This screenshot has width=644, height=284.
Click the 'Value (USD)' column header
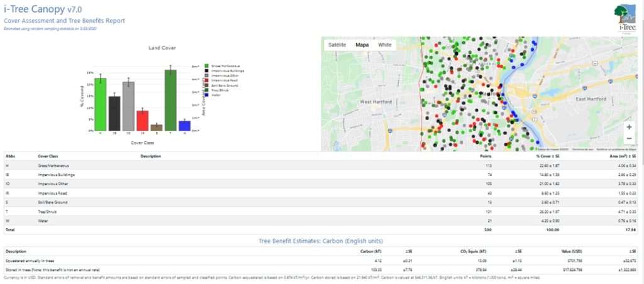(x=572, y=251)
